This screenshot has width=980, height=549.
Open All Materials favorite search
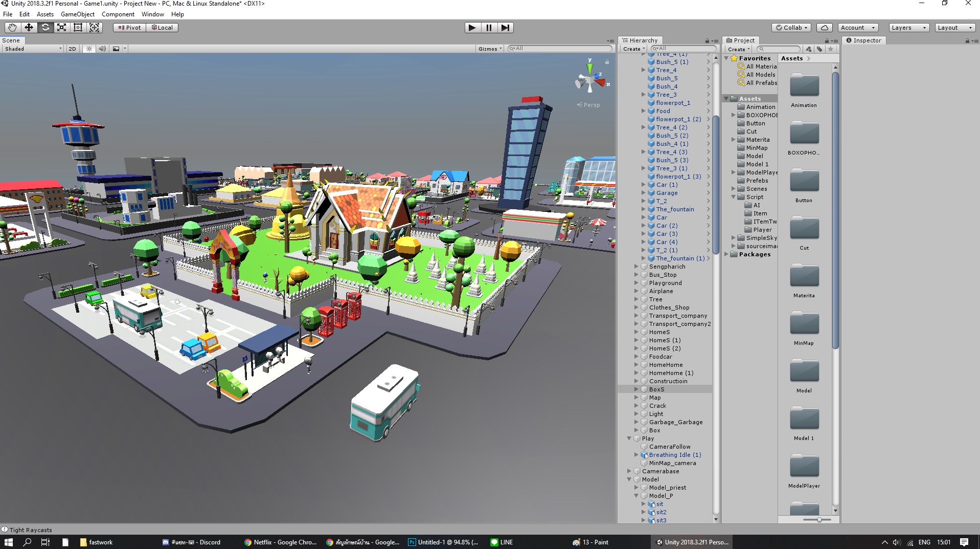[761, 67]
